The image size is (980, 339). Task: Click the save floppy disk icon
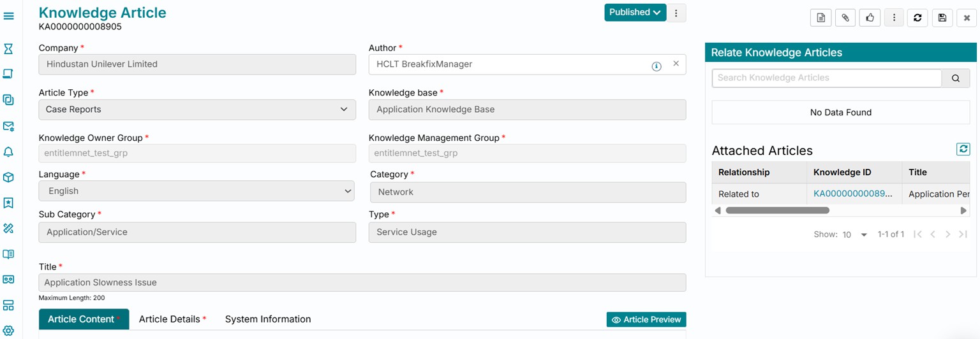[942, 18]
